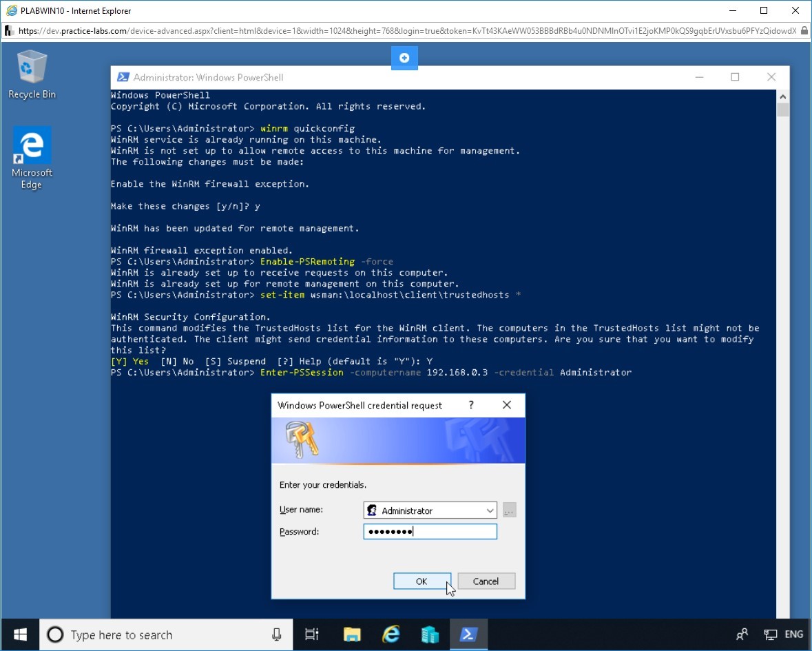Click the site favicon in the address bar
Image resolution: width=812 pixels, height=651 pixels.
click(9, 31)
